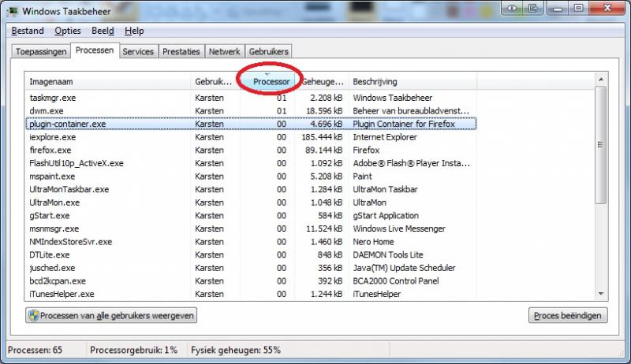The height and width of the screenshot is (364, 631).
Task: Minimize the Task Manager window
Action: 558,8
